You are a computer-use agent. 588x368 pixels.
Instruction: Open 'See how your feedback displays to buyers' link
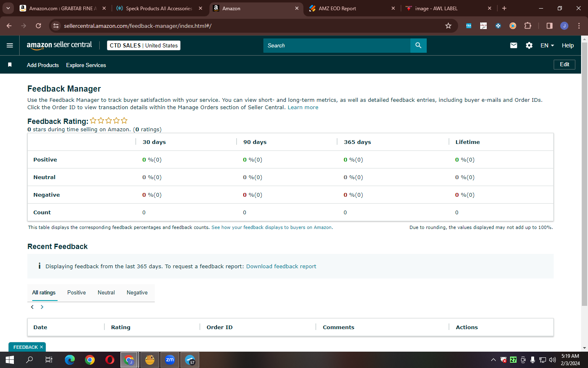coord(272,227)
